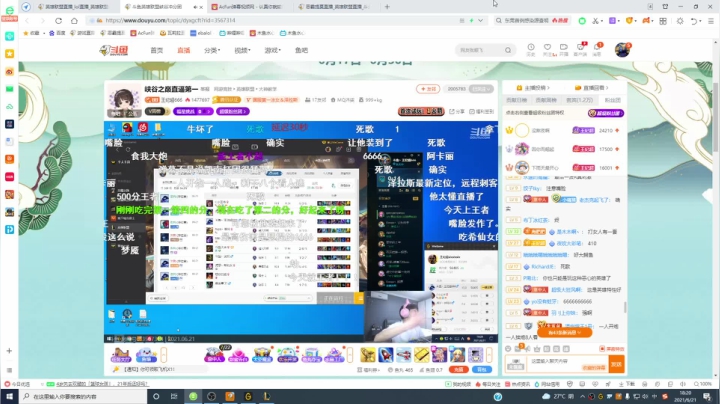Open the League client L taskbar icon
This screenshot has width=720, height=404.
pos(267,396)
